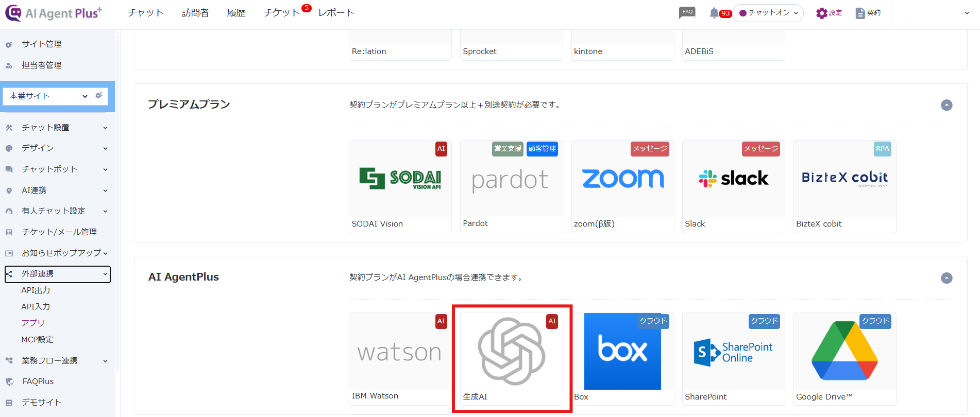Screen dimensions: 980x417
Task: Open the Pardot app card
Action: (511, 186)
